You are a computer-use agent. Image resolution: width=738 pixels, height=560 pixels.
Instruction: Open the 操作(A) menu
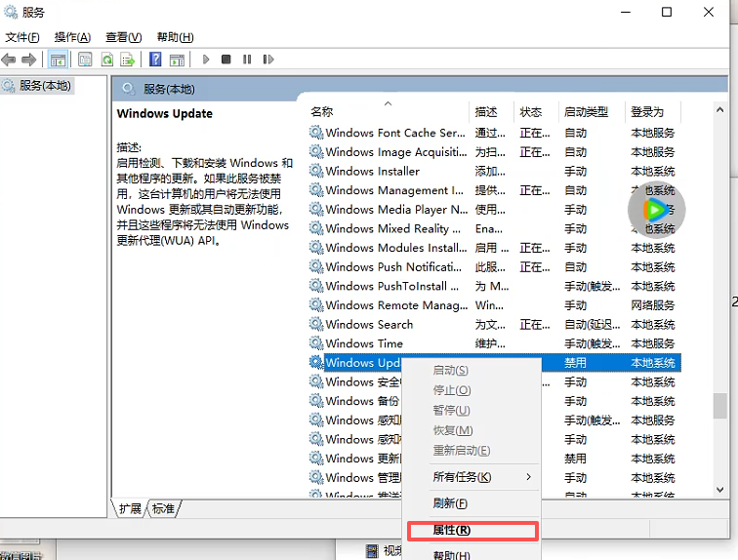pyautogui.click(x=72, y=37)
